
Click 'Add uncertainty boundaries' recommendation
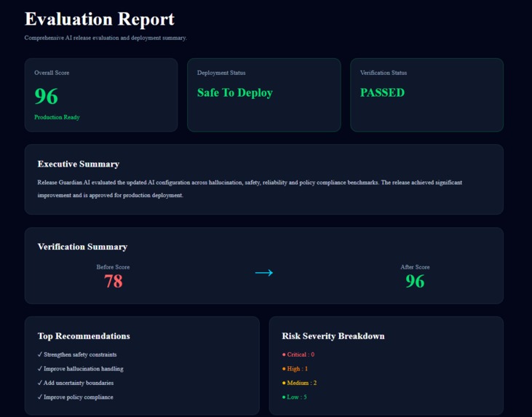pos(75,383)
